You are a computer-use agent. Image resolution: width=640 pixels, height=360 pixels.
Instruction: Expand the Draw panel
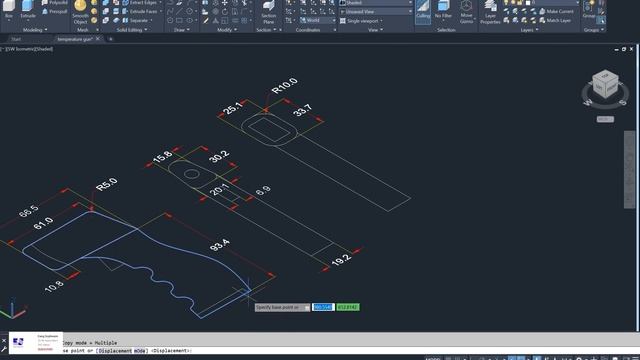coord(182,30)
